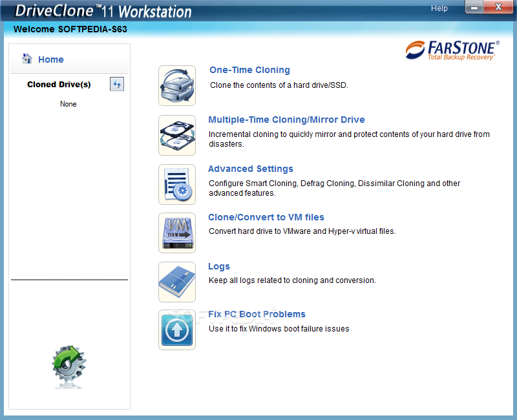Click 'Use it to fix Windows boot failure' text
The height and width of the screenshot is (420, 517).
(279, 329)
